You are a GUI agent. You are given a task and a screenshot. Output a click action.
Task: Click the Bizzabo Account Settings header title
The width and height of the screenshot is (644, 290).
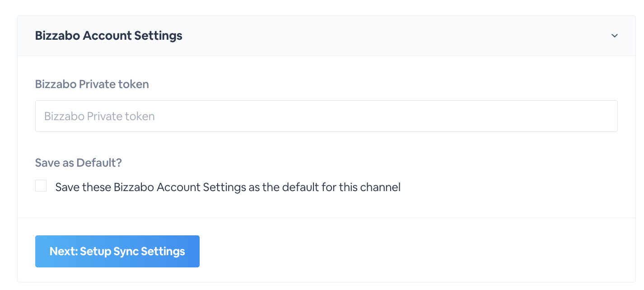[x=109, y=36]
